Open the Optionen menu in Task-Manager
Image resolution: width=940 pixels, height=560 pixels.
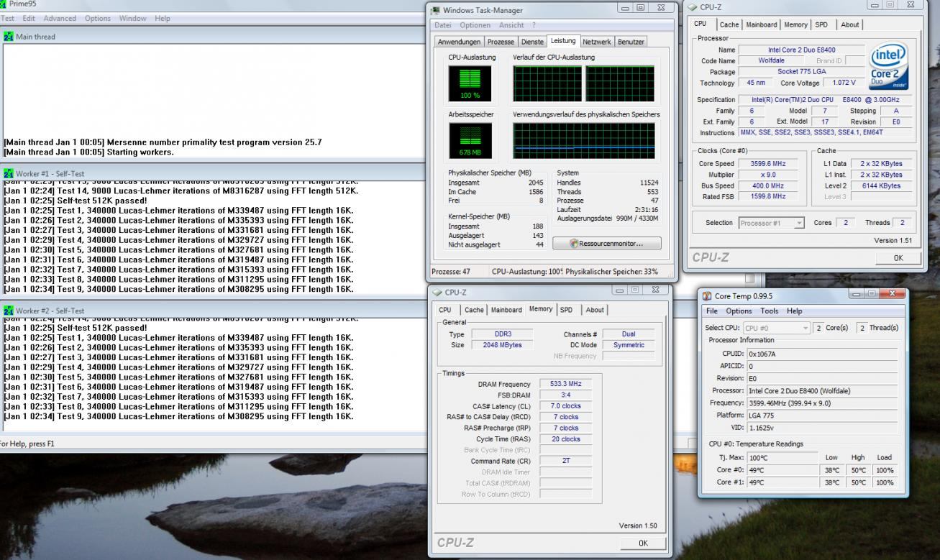pos(475,25)
